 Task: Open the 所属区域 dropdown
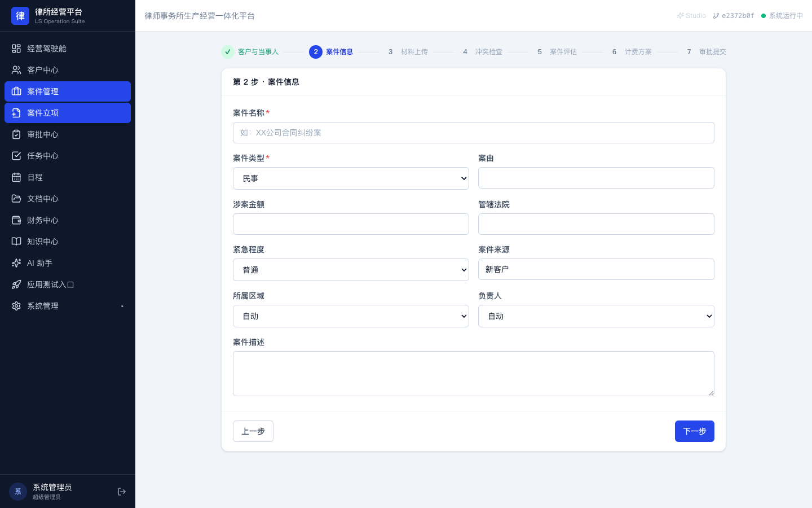pos(351,316)
